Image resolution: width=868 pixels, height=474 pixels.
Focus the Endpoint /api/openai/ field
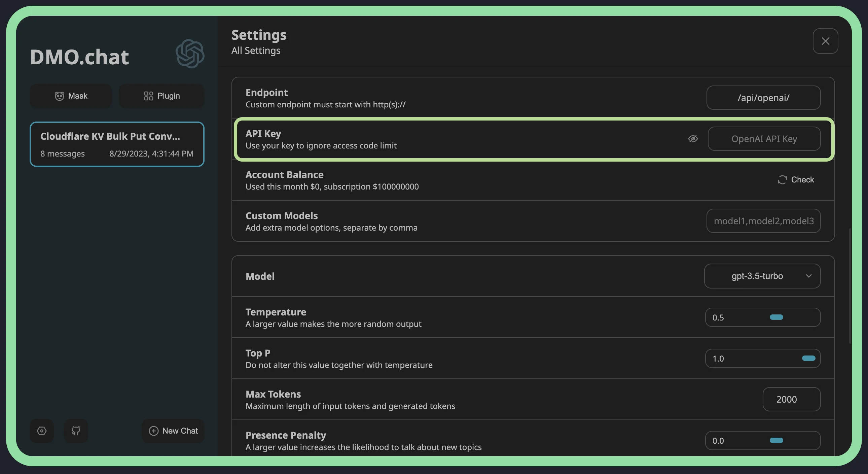point(763,98)
